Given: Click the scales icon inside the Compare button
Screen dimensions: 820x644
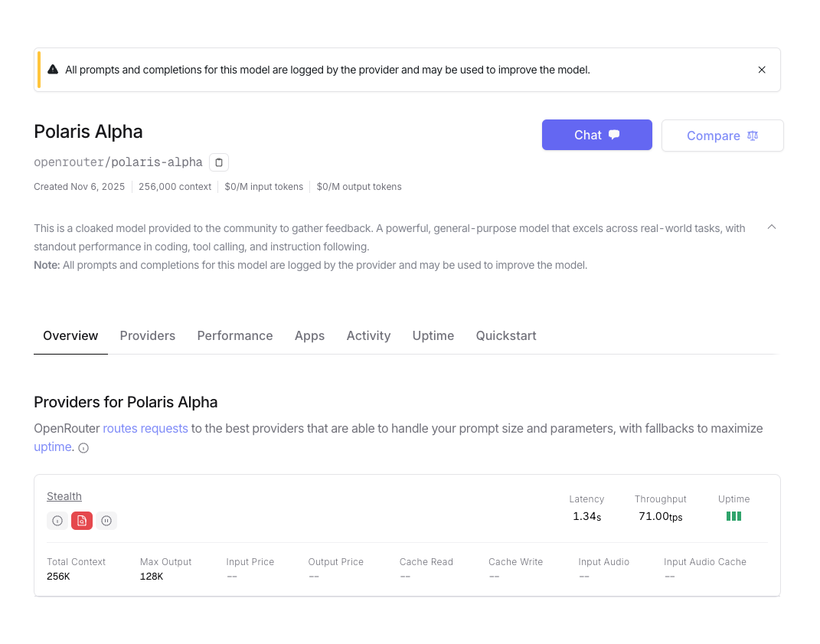Looking at the screenshot, I should pos(752,136).
